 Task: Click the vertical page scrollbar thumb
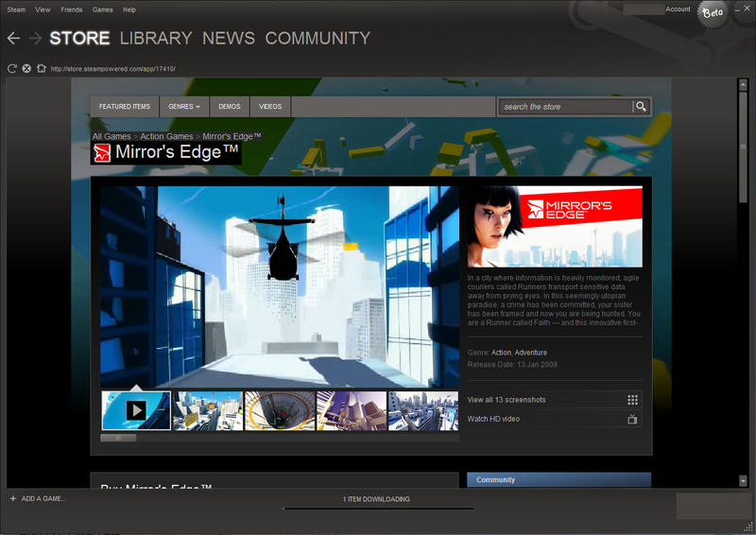coord(743,147)
